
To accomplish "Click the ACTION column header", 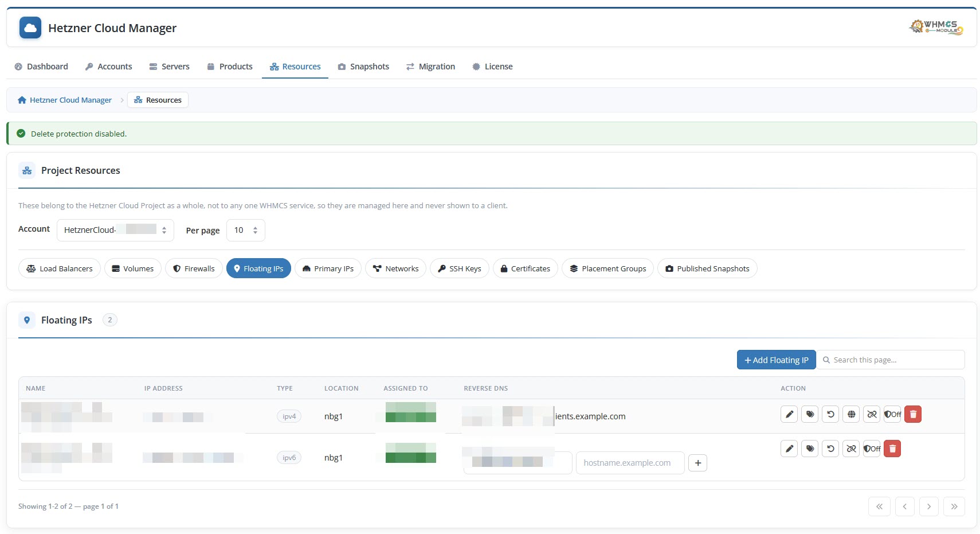I will [x=793, y=388].
